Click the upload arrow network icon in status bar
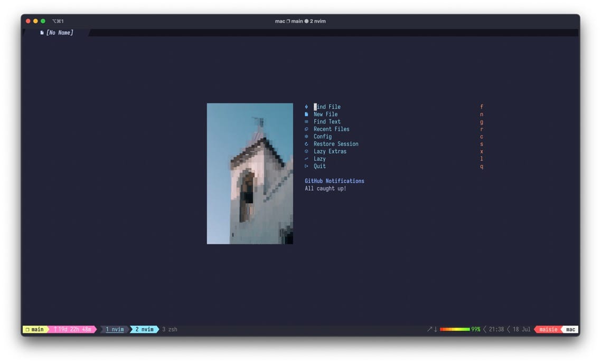 coord(430,329)
